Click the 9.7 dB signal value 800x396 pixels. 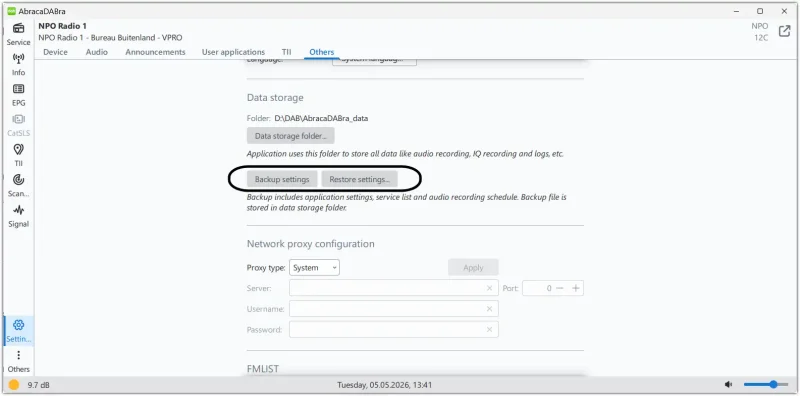click(38, 385)
